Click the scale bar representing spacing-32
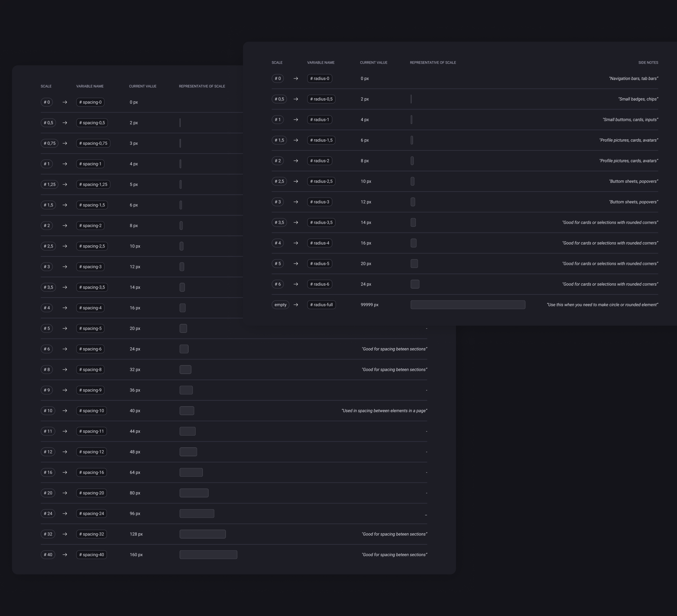 click(203, 534)
